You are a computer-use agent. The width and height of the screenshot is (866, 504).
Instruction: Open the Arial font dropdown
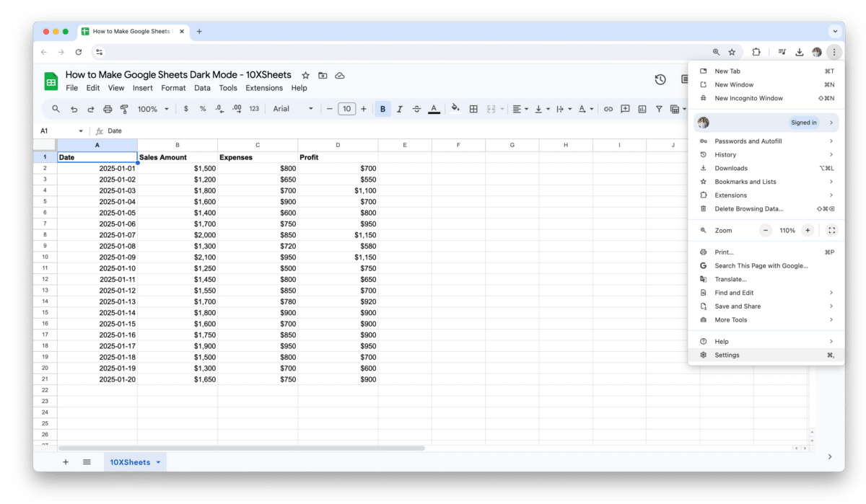289,109
